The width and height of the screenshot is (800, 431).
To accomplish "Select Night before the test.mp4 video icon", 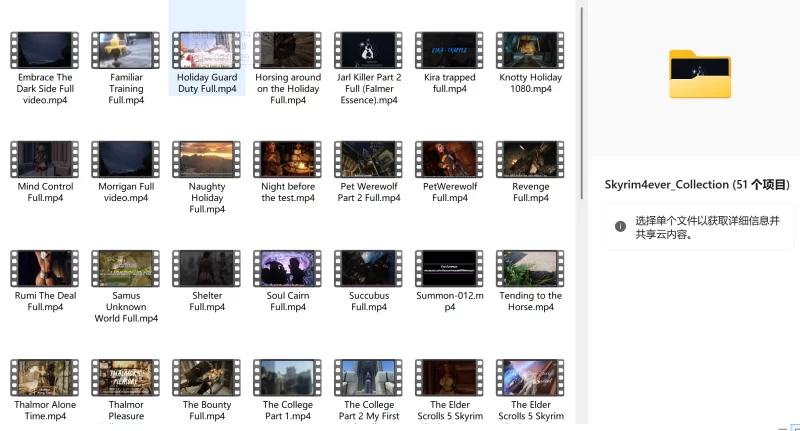I will tap(288, 159).
